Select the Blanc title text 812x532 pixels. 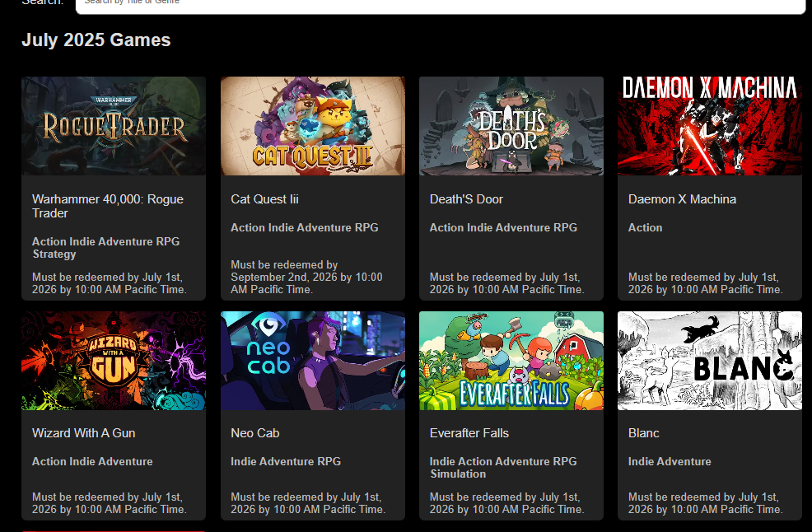(x=644, y=433)
